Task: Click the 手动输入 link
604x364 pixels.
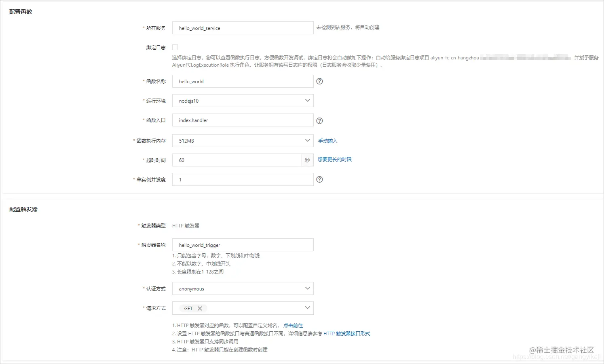Action: [327, 141]
